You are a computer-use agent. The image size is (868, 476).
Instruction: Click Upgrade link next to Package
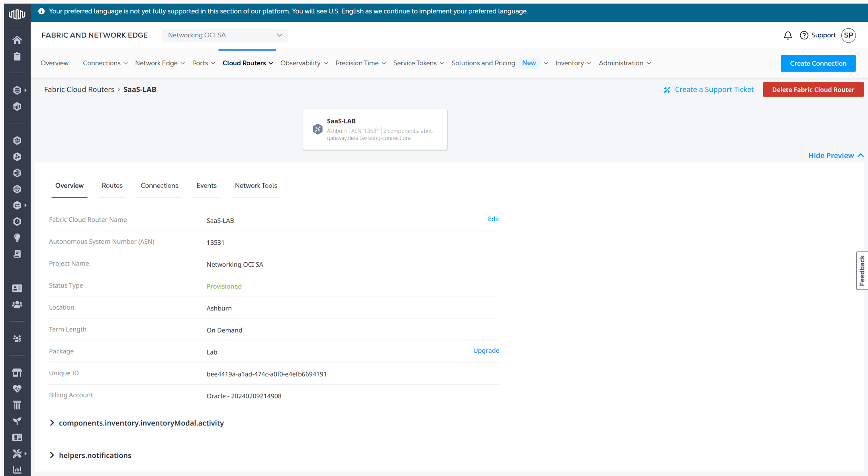486,351
